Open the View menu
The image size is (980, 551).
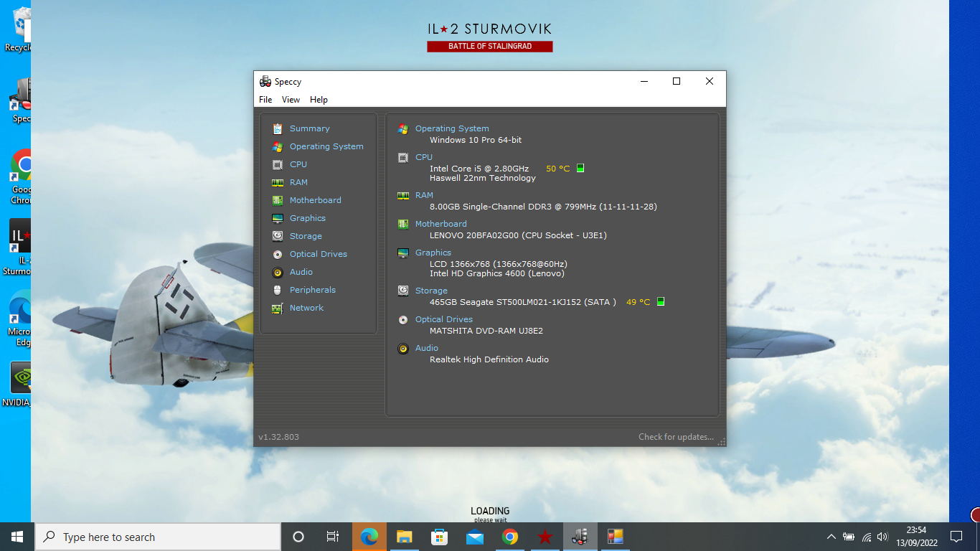tap(291, 100)
